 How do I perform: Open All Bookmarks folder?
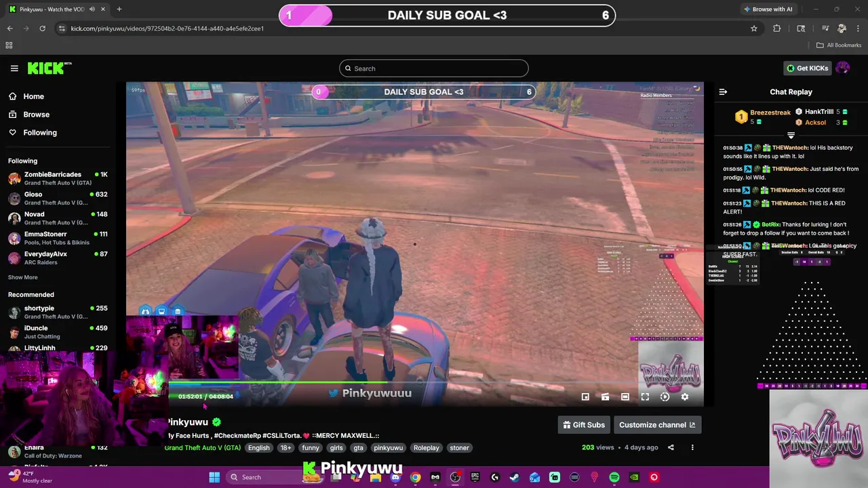pos(839,45)
